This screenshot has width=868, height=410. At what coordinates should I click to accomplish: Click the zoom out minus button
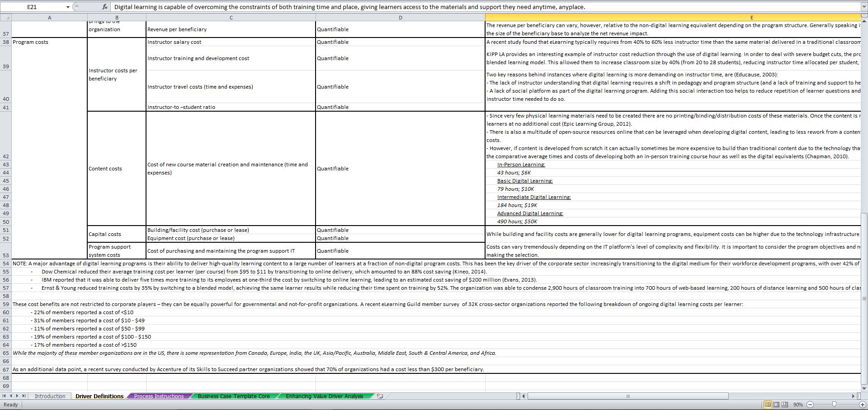click(810, 405)
